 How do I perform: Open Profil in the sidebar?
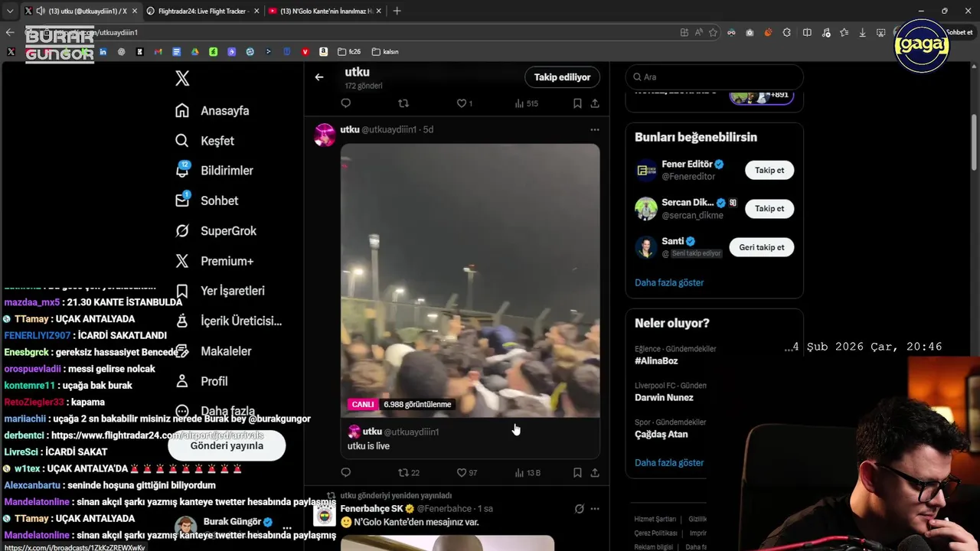point(202,381)
